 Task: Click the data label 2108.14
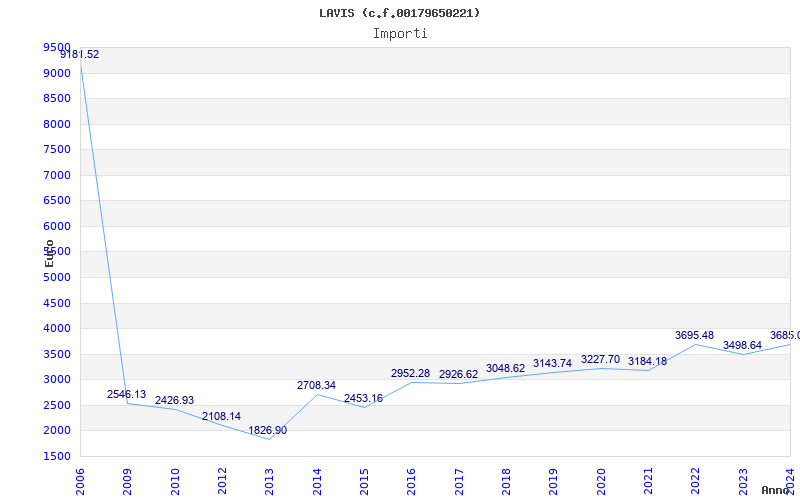(x=221, y=416)
